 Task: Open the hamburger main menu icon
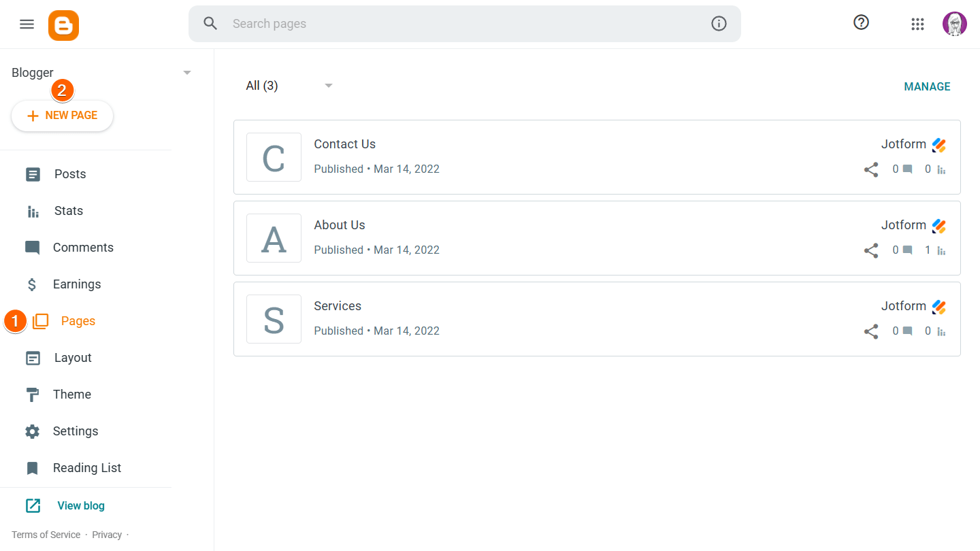coord(27,24)
